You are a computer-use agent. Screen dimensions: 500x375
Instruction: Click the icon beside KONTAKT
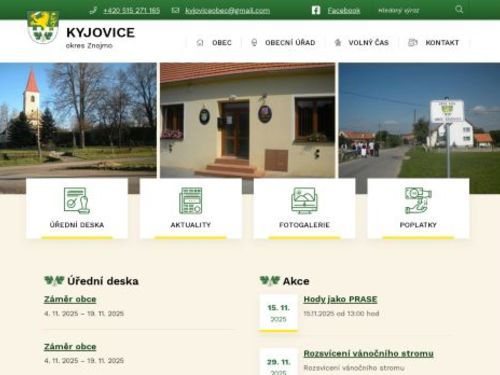[413, 43]
